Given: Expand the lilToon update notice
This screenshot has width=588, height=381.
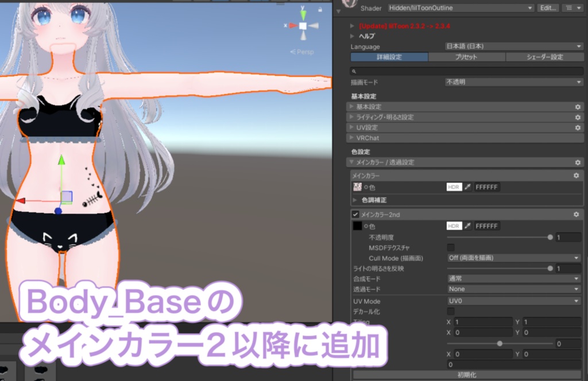Looking at the screenshot, I should point(352,26).
